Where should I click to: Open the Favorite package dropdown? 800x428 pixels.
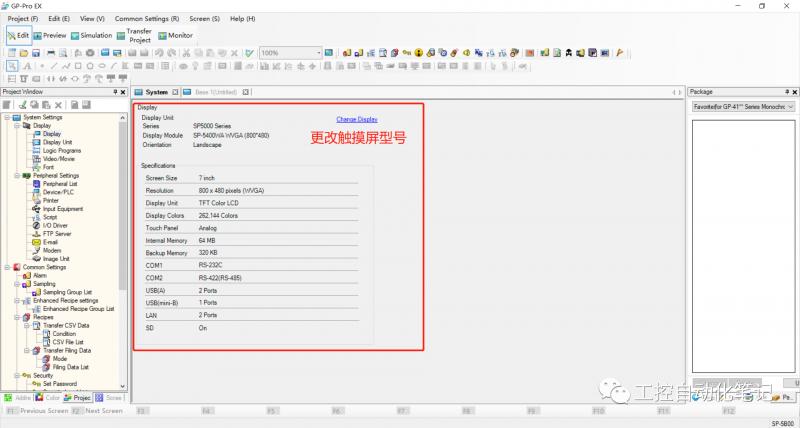pos(790,107)
